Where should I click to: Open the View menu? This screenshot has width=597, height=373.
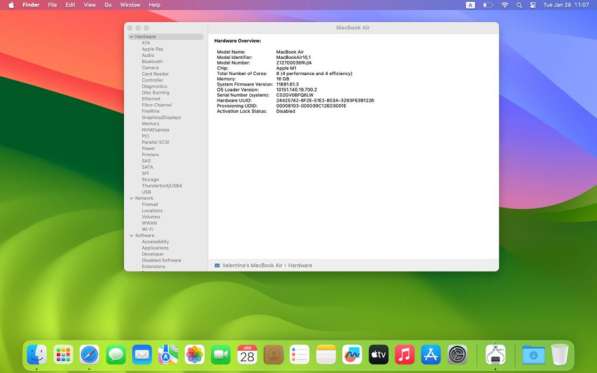point(89,5)
